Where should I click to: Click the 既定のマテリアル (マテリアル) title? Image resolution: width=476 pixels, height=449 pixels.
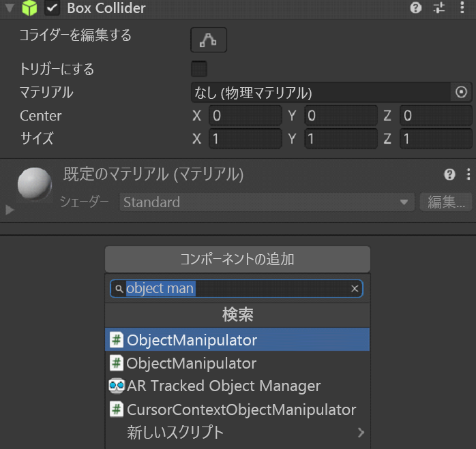(153, 174)
